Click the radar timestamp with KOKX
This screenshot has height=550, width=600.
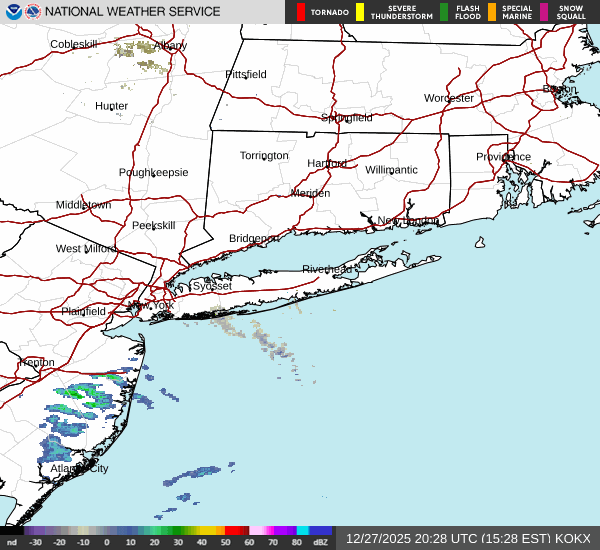click(468, 538)
